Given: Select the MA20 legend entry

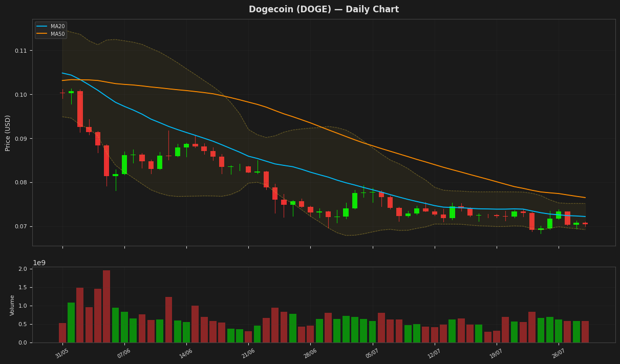Looking at the screenshot, I should coord(51,27).
